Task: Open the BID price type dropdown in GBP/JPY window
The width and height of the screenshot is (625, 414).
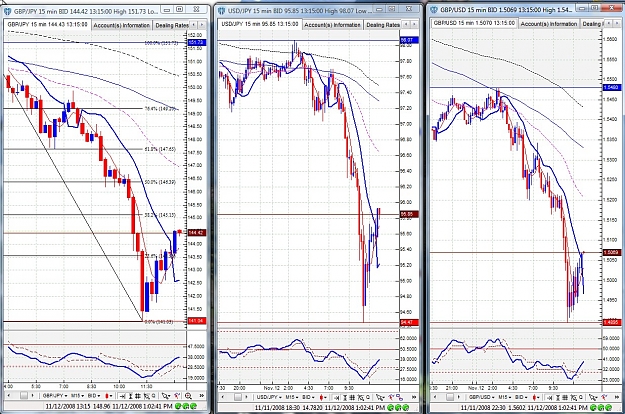Action: point(94,396)
